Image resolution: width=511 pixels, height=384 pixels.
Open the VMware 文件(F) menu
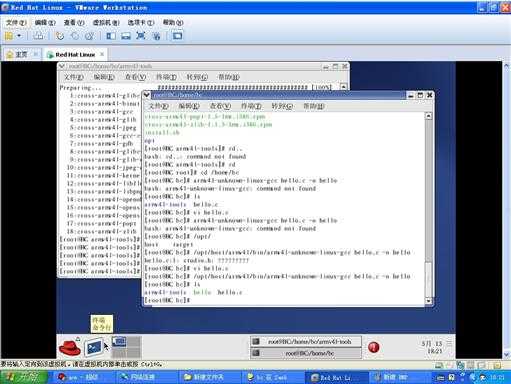[x=16, y=22]
